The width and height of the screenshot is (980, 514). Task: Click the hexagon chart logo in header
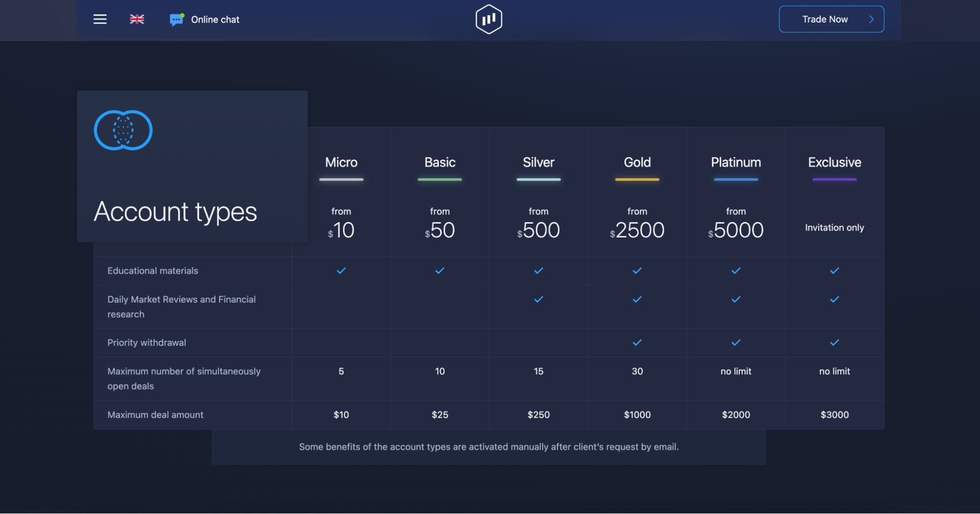tap(489, 19)
